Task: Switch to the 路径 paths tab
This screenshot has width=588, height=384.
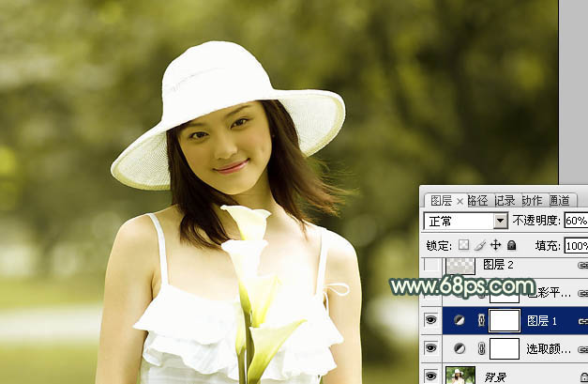Action: tap(477, 200)
